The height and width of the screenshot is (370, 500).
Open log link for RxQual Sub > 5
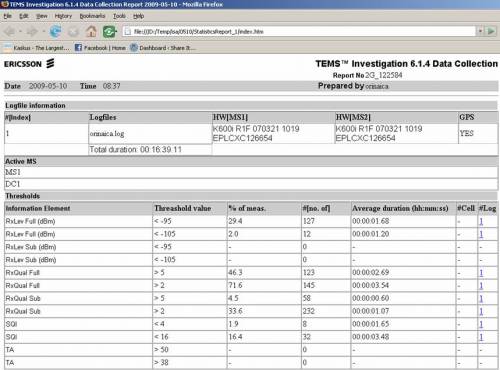click(481, 298)
